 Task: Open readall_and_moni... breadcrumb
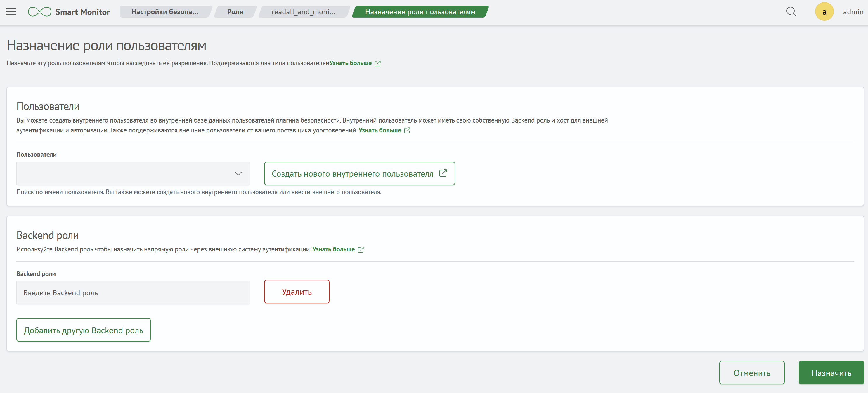pos(303,12)
